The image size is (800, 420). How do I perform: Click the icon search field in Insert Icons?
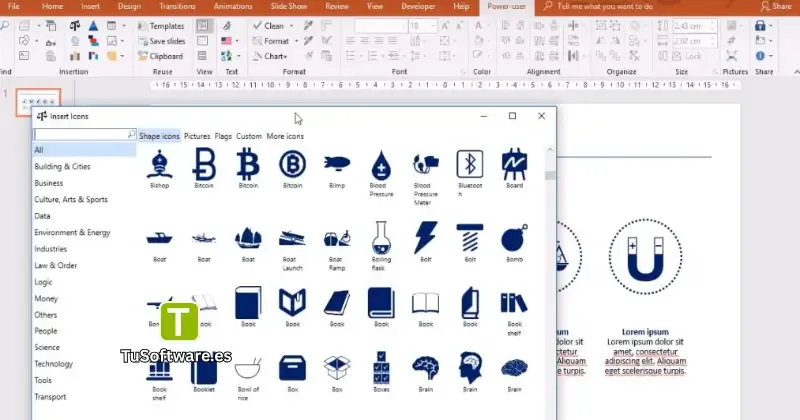pyautogui.click(x=85, y=134)
